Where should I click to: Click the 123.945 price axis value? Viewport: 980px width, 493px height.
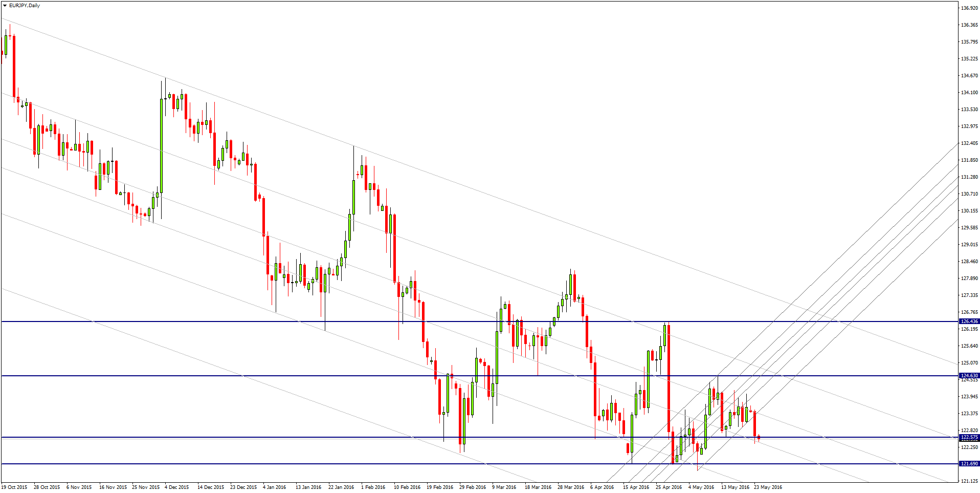(970, 397)
